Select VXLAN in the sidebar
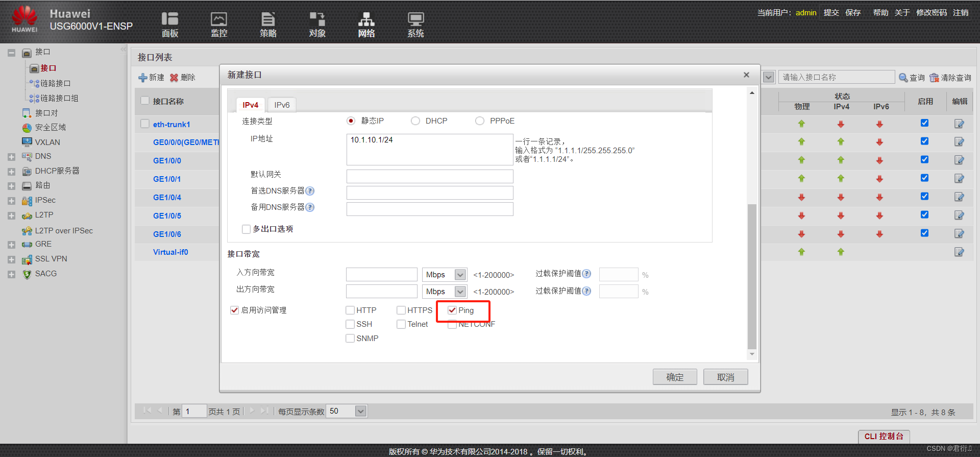The image size is (980, 457). tap(47, 142)
